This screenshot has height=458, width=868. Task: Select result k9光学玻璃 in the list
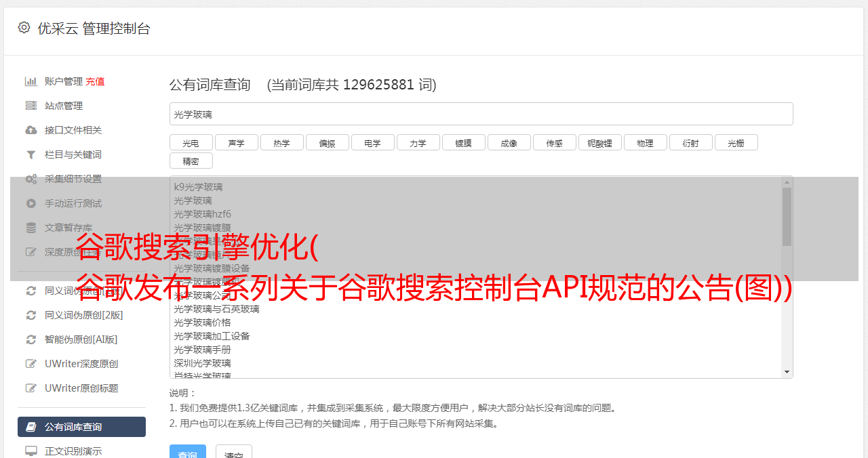(198, 187)
